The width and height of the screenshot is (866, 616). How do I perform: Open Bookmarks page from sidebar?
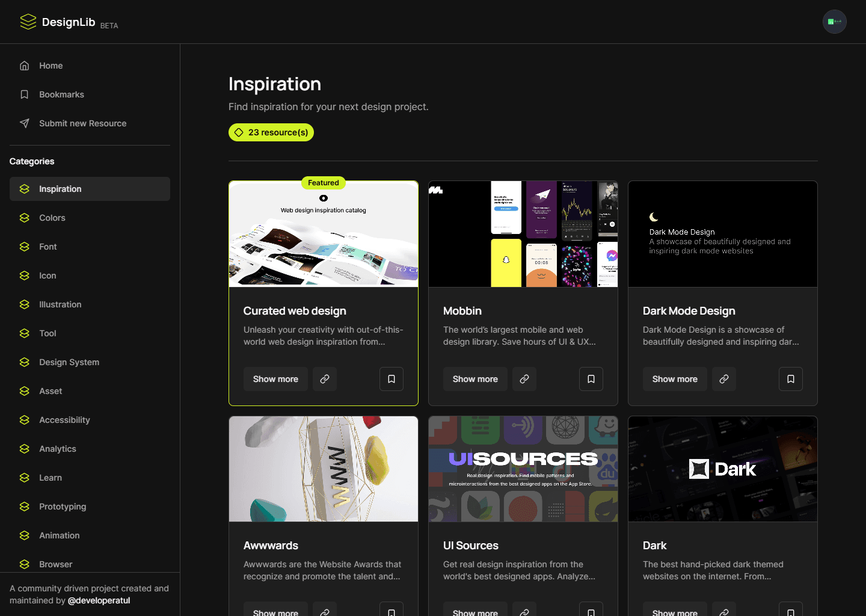pos(90,94)
